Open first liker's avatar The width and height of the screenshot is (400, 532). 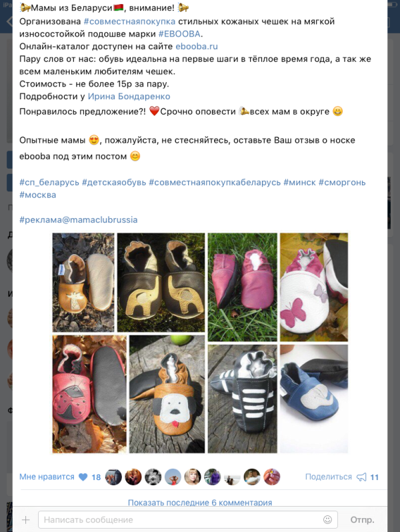[113, 477]
